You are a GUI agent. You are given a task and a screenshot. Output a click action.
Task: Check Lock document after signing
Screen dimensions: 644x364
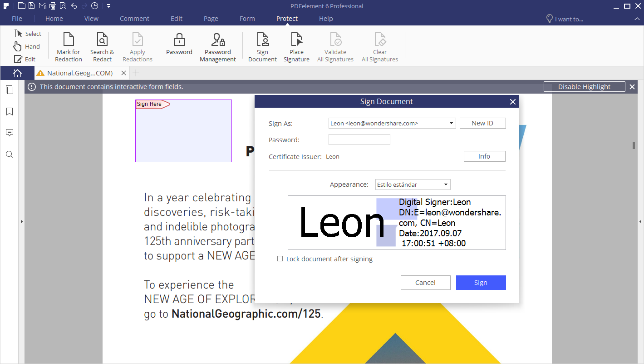click(x=280, y=259)
